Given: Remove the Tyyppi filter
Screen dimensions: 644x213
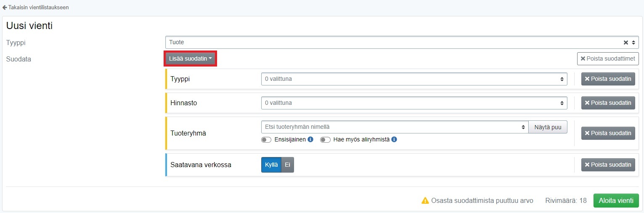Looking at the screenshot, I should pos(608,79).
